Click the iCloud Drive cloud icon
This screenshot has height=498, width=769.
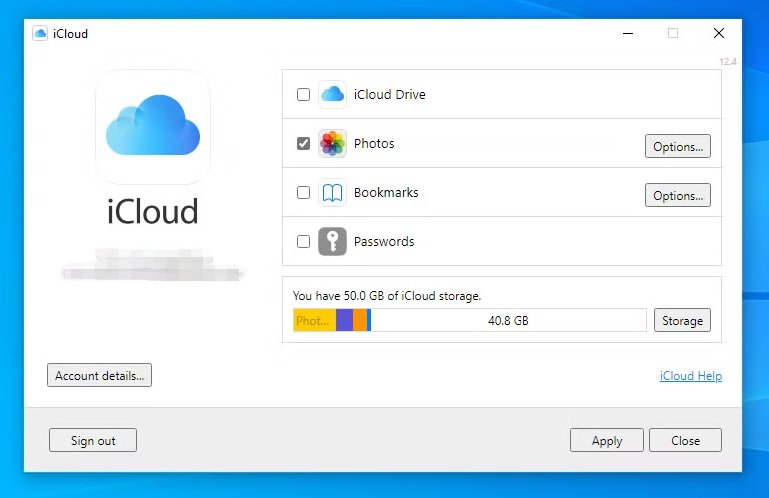tap(333, 94)
